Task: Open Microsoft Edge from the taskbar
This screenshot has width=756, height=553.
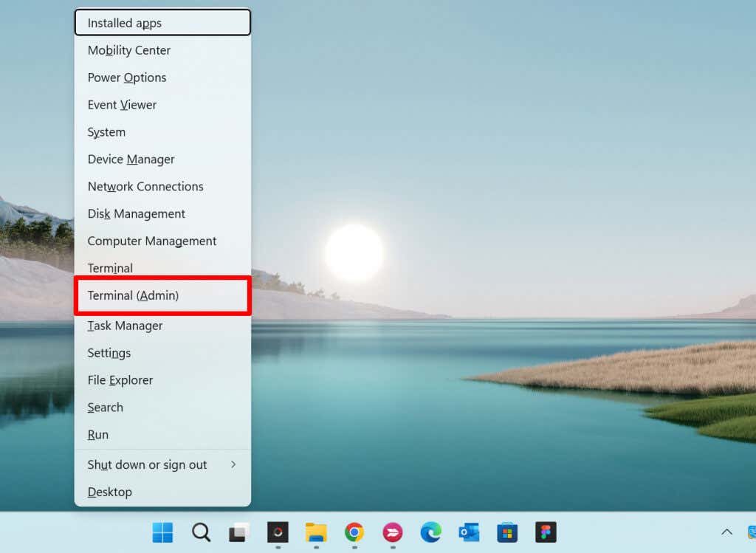Action: pyautogui.click(x=431, y=532)
